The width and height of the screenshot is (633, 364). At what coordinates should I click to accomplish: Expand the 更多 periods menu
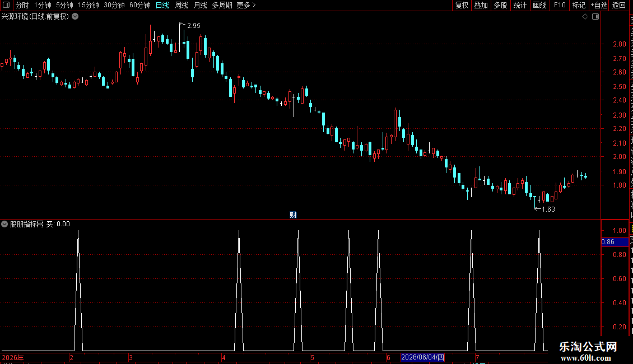coord(246,5)
